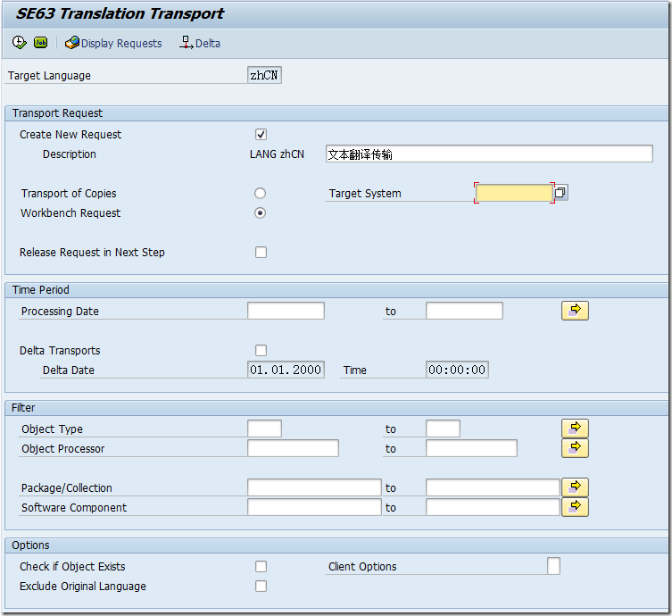Click the Delta toolbar button

tap(200, 43)
